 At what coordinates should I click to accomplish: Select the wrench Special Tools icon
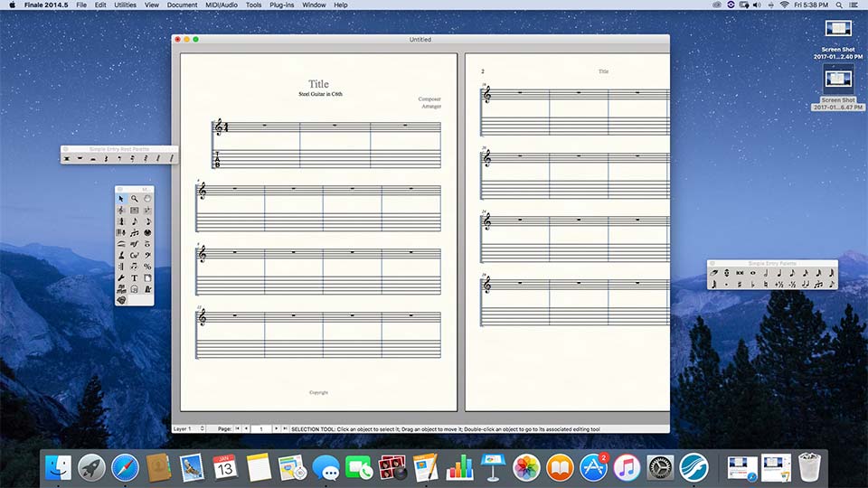click(120, 277)
